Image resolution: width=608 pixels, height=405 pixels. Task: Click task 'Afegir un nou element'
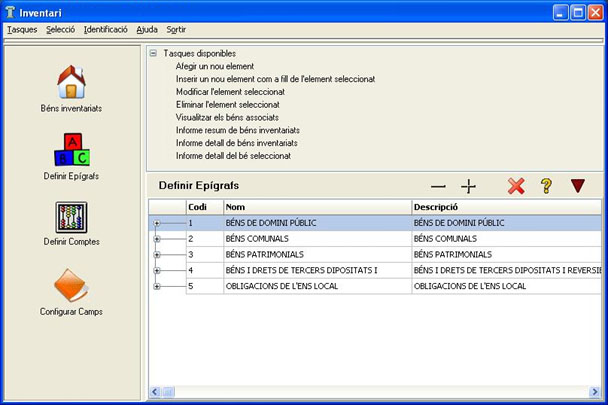(215, 66)
